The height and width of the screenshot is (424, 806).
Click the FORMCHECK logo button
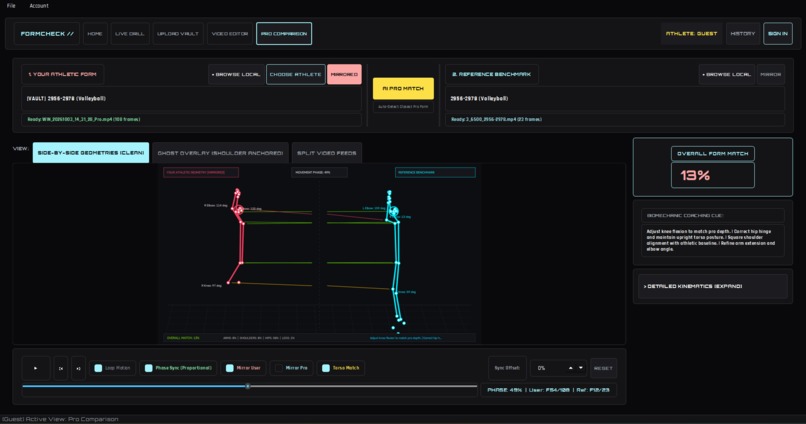47,33
